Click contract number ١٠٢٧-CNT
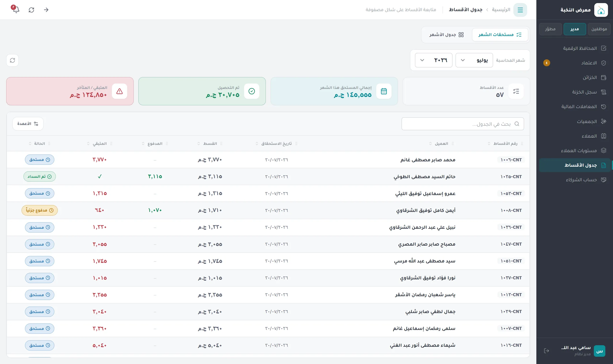 [x=511, y=278]
